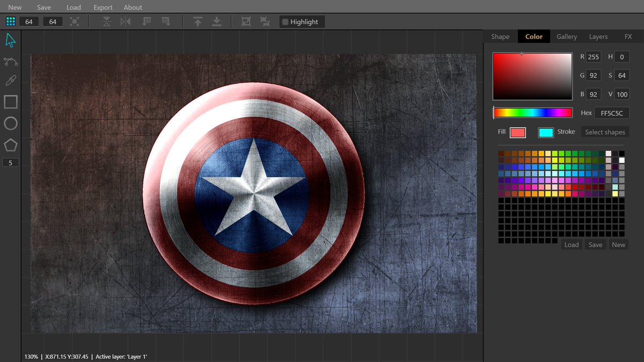Viewport: 644px width, 362px height.
Task: Click the Active layer: 'Layer 1' status text
Action: tap(121, 357)
